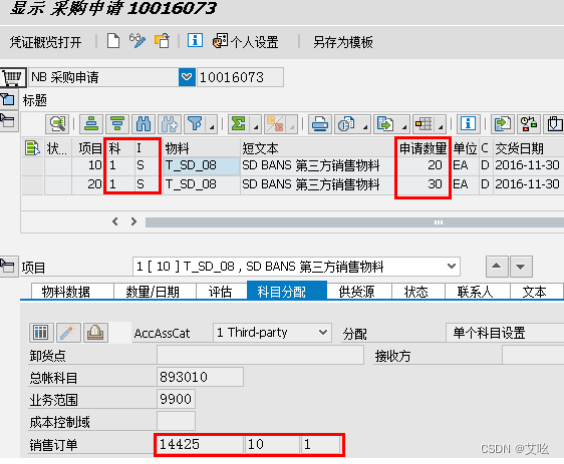The width and height of the screenshot is (564, 464).
Task: Collapse the item 项目 detail section icon
Action: [x=8, y=267]
